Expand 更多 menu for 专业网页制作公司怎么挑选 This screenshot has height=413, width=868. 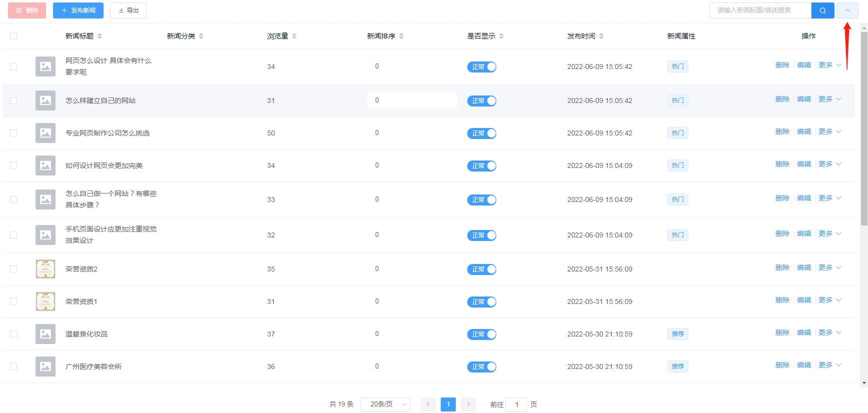click(x=829, y=132)
